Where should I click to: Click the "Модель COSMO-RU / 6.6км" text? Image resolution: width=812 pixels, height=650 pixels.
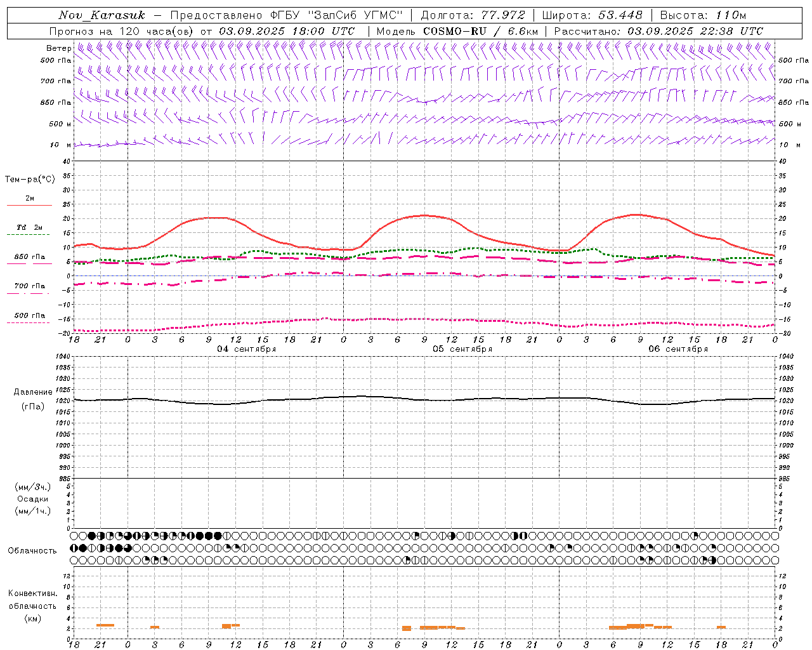pyautogui.click(x=457, y=31)
